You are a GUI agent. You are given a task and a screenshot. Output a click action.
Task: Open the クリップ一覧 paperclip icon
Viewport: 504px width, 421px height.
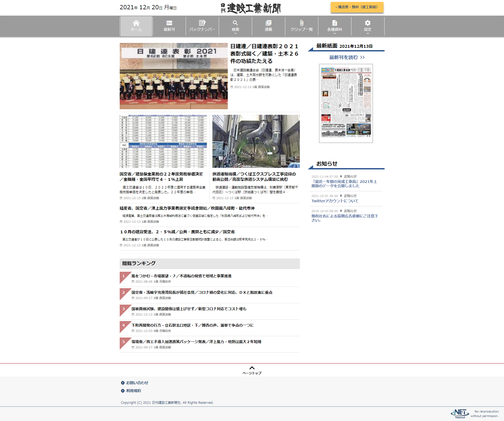click(x=302, y=23)
